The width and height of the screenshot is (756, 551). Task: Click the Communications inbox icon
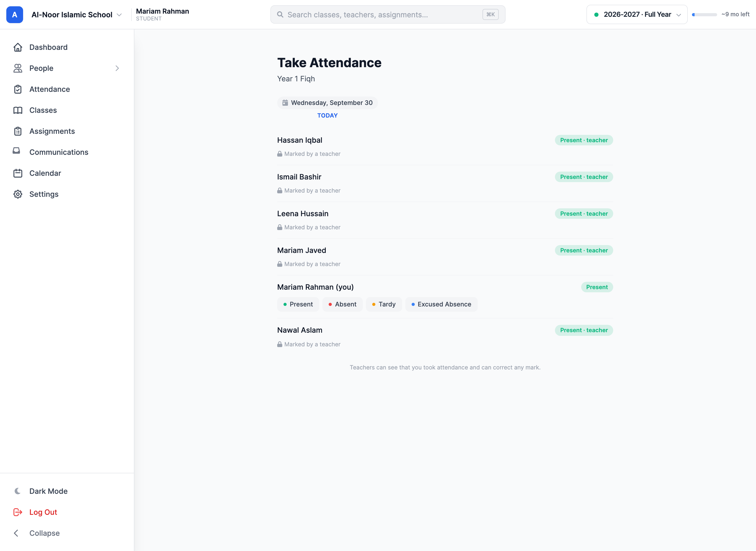click(x=16, y=151)
